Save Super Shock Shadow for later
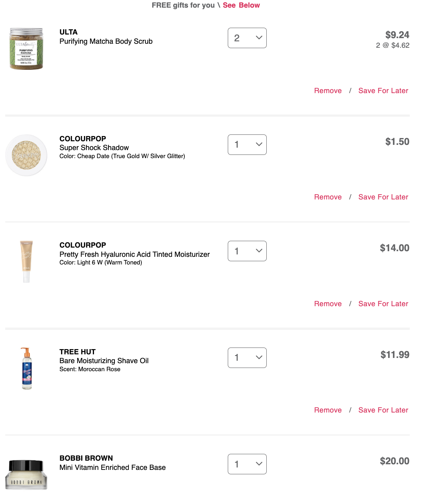 coord(383,197)
